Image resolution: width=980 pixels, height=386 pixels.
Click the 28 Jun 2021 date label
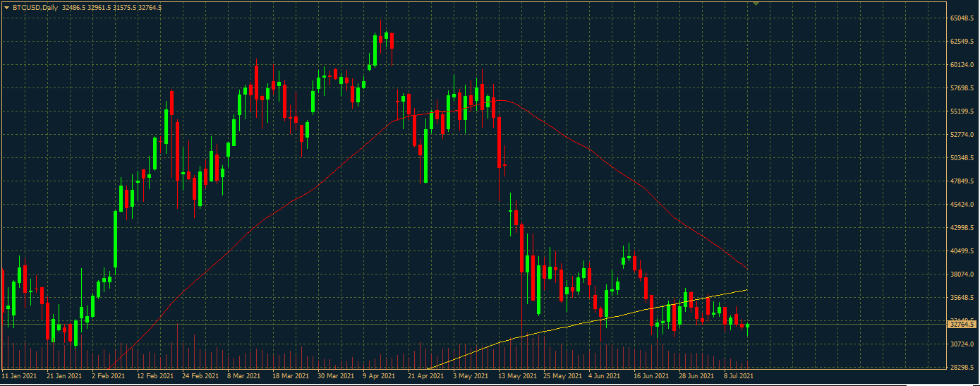coord(697,377)
